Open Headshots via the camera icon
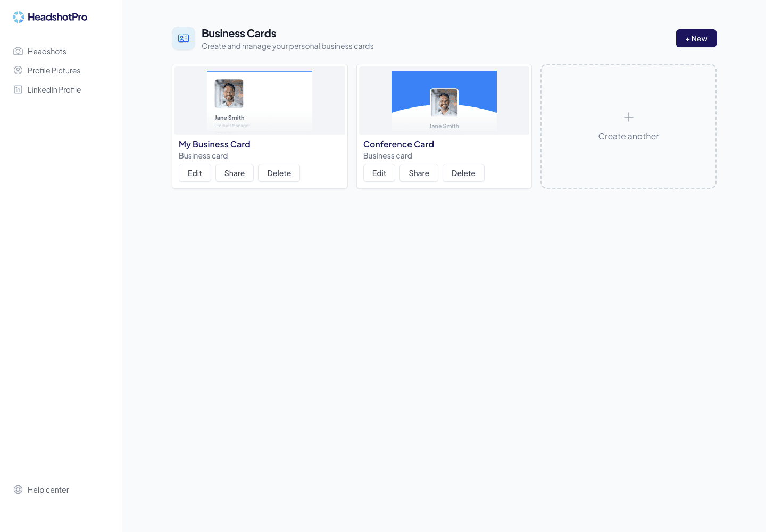This screenshot has height=532, width=766. (18, 51)
